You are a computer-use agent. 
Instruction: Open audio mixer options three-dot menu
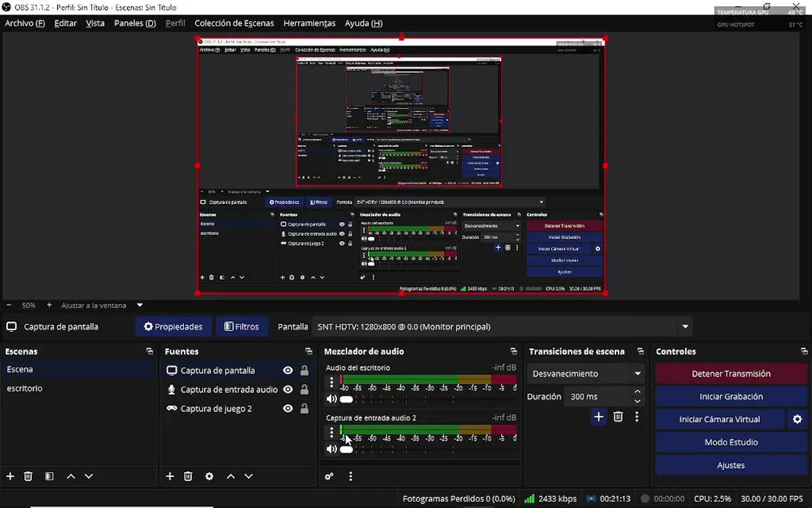coord(350,476)
